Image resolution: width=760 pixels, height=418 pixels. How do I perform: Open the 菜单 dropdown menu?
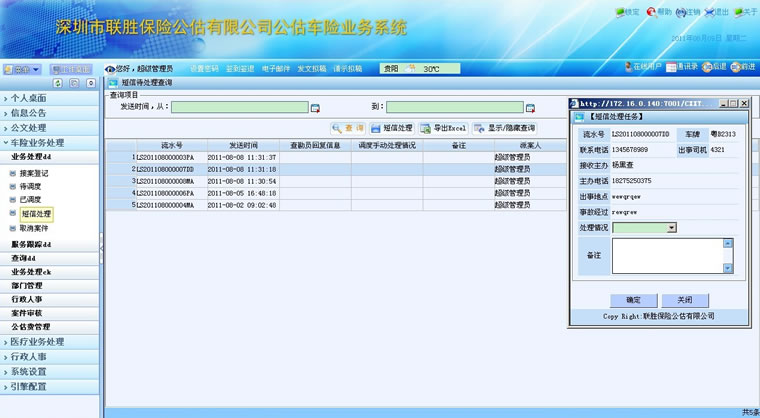21,69
